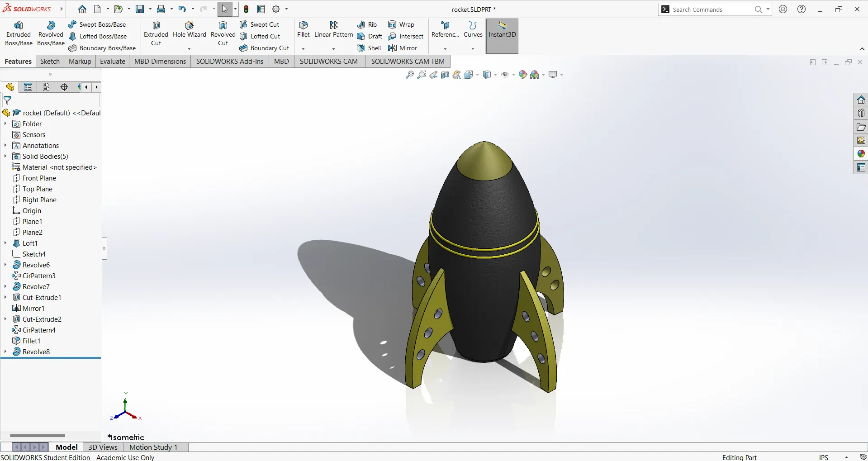Click the Draft feature
Viewport: 868px width, 461px height.
370,36
